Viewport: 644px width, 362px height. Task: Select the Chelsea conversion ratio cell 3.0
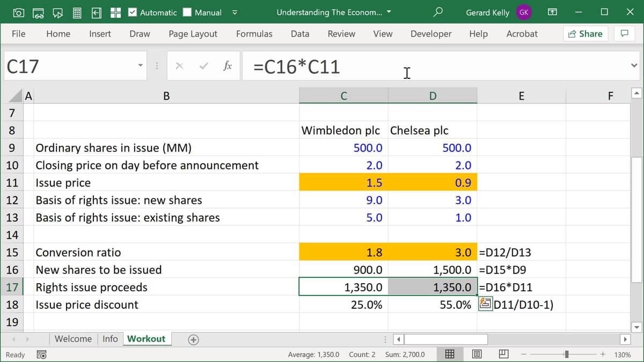[x=433, y=253]
